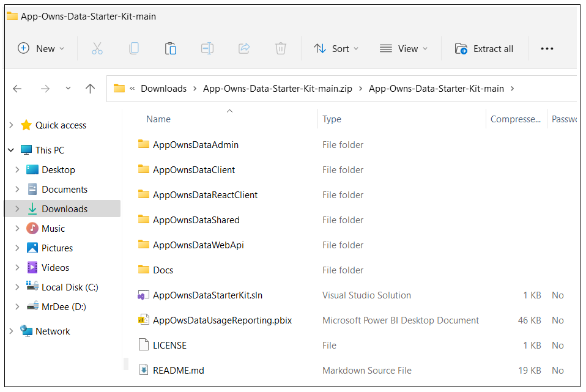
Task: Sort by the Name column header
Action: coord(158,119)
